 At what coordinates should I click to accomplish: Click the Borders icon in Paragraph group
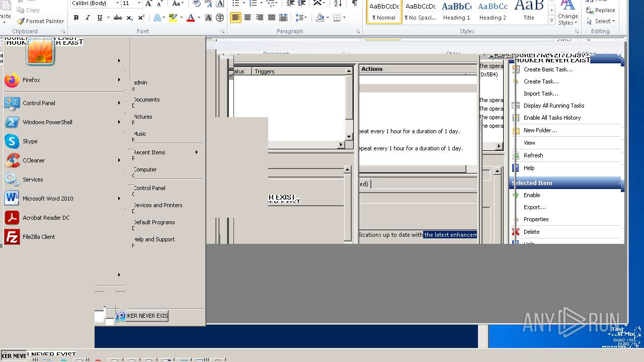[337, 18]
